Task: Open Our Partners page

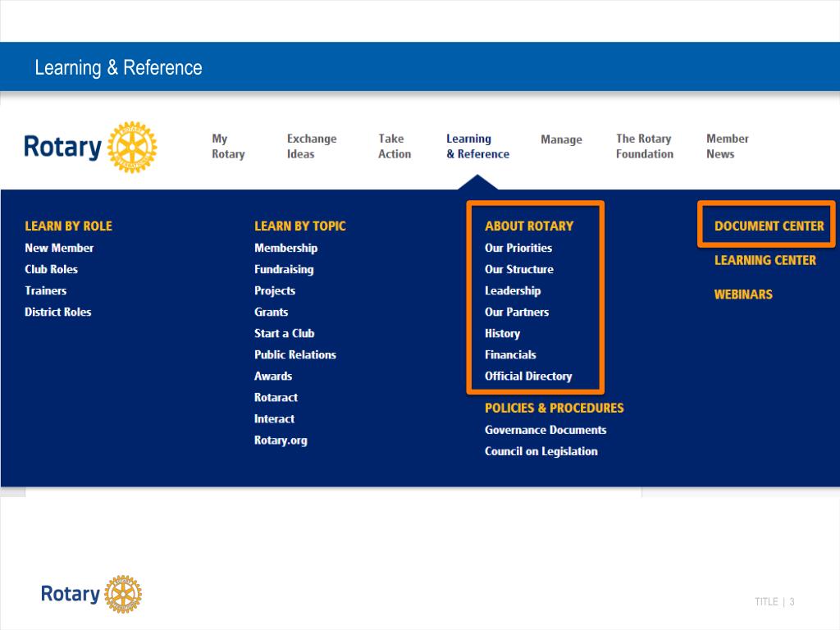Action: pos(517,313)
